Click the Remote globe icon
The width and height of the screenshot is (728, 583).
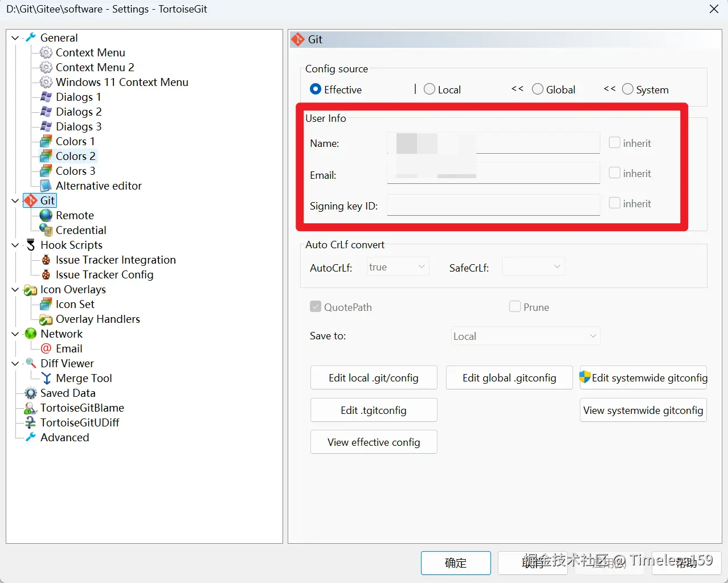click(46, 215)
